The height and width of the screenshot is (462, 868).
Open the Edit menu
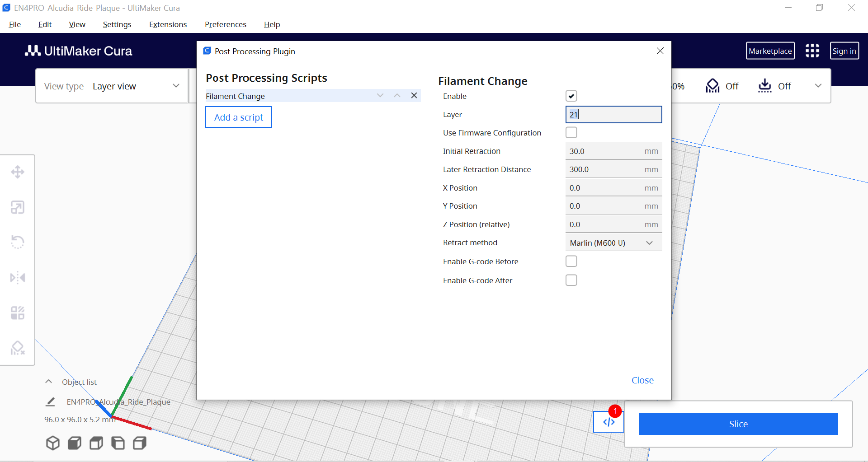coord(45,24)
